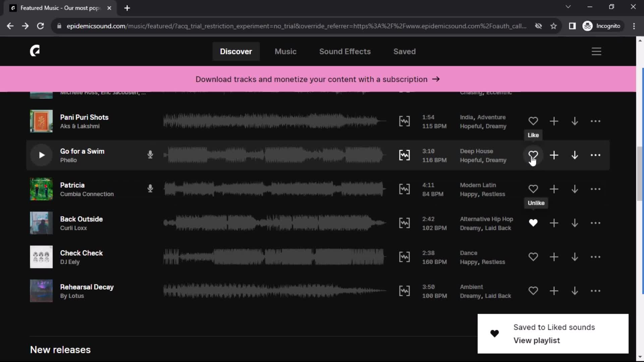Reload the page in browser
644x362 pixels.
pyautogui.click(x=40, y=26)
